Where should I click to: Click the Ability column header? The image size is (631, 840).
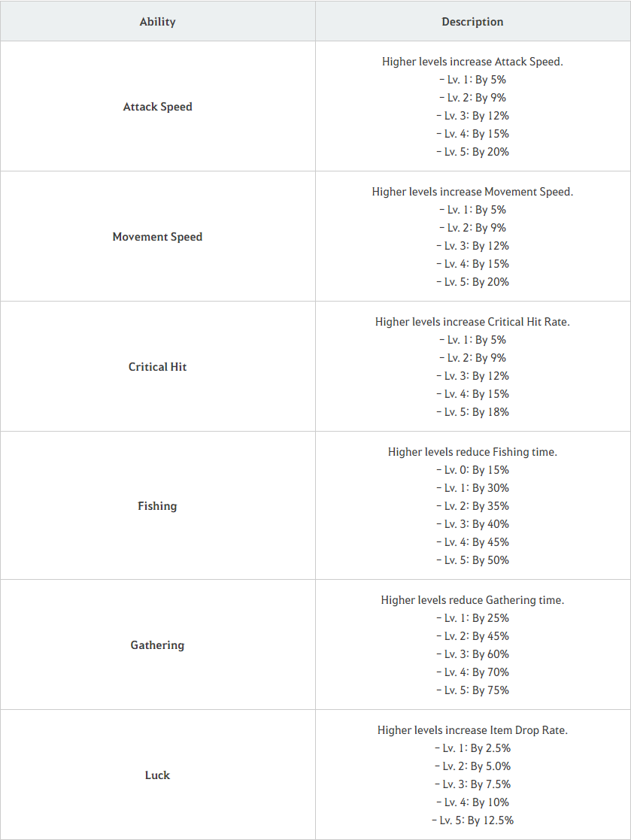[x=157, y=22]
